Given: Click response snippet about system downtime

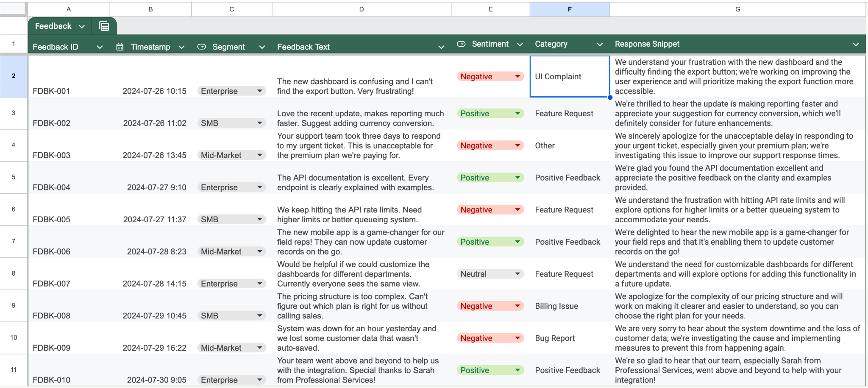Looking at the screenshot, I should point(738,338).
